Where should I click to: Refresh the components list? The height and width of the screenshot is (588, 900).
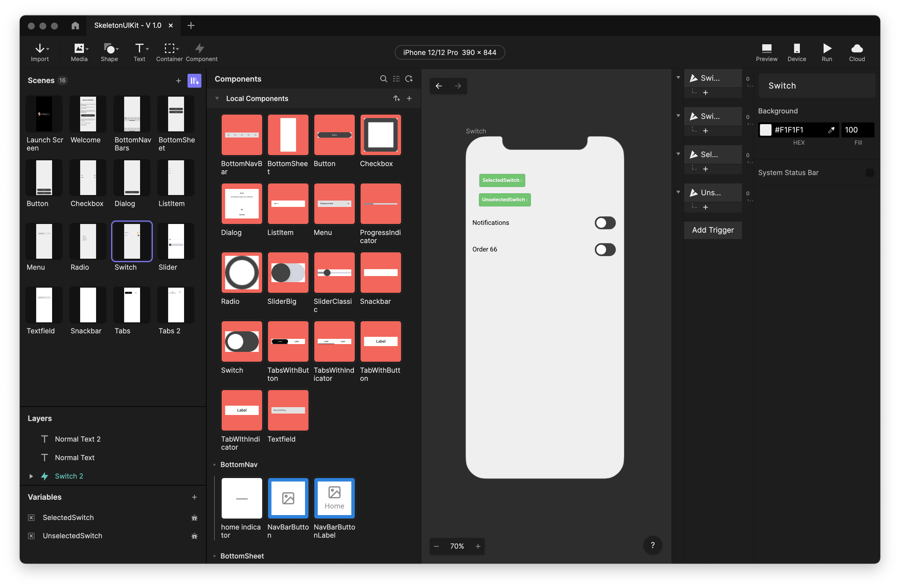pyautogui.click(x=409, y=79)
